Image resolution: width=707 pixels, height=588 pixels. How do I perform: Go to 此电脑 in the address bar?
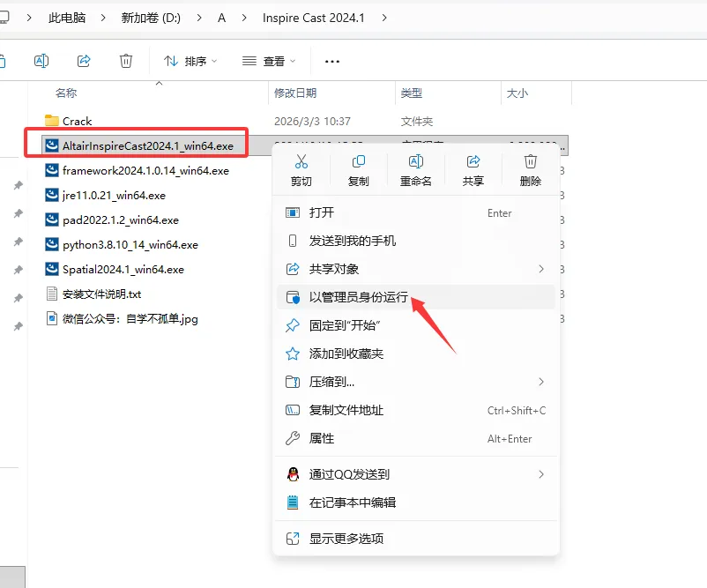point(67,18)
